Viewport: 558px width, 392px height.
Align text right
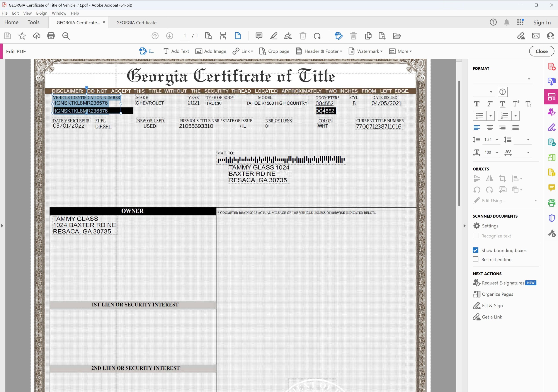[x=503, y=128]
